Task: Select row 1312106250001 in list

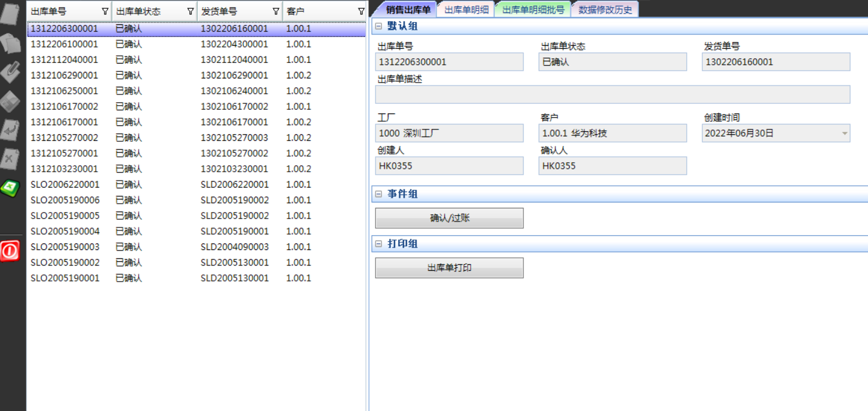Action: (x=196, y=91)
